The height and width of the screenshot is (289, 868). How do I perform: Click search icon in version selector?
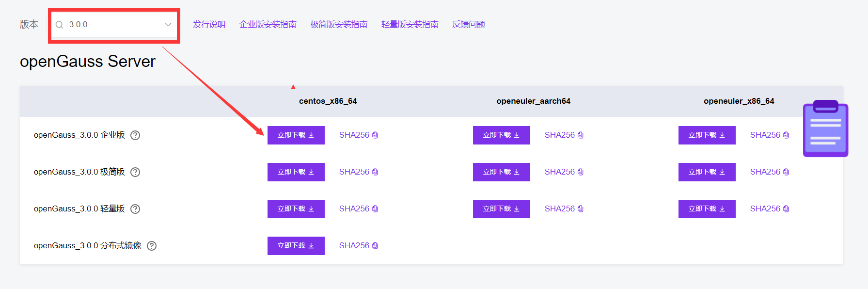coord(60,25)
